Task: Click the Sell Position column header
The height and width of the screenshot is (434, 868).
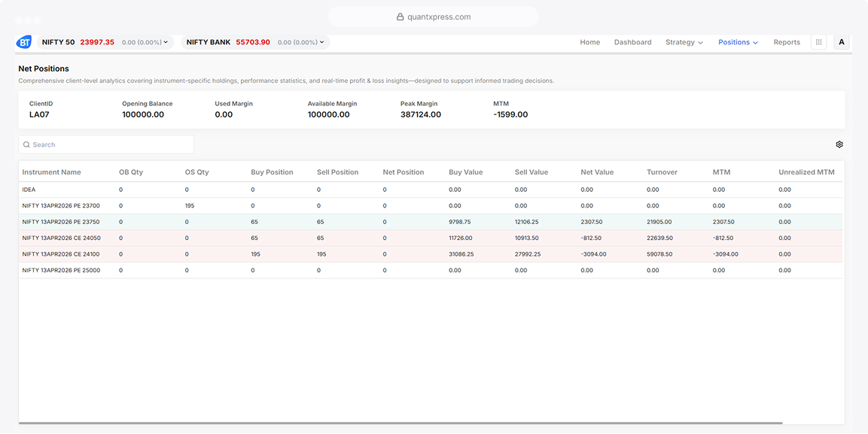Action: [338, 172]
